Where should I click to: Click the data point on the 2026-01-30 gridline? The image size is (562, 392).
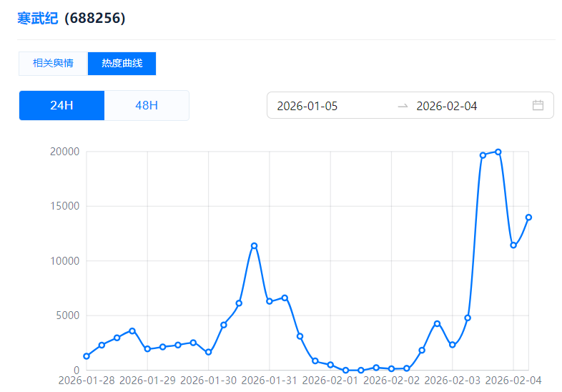click(x=208, y=352)
